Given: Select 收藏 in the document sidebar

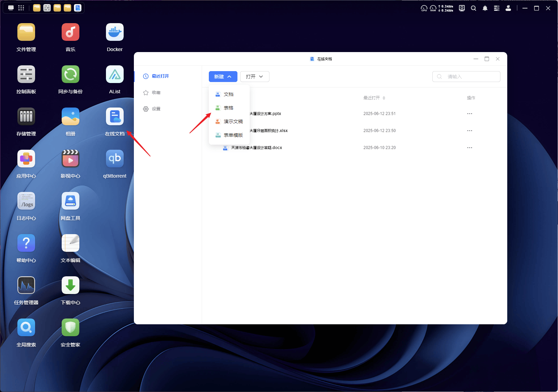Looking at the screenshot, I should (156, 92).
